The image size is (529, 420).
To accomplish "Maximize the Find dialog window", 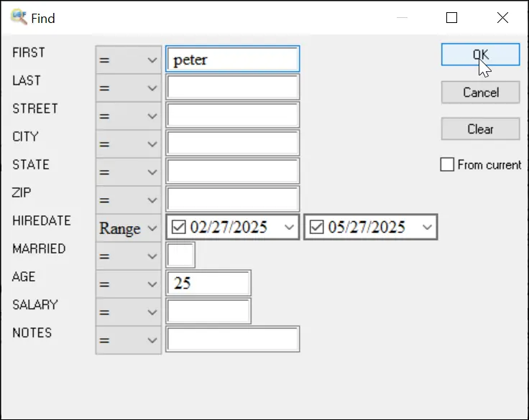I will tap(452, 17).
